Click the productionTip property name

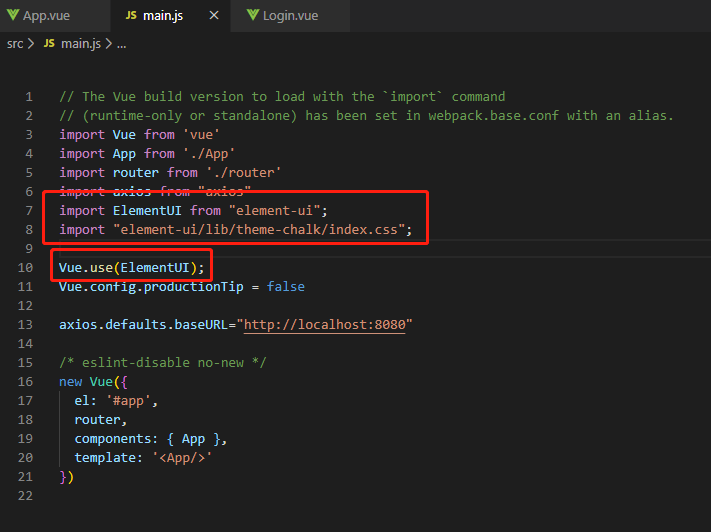194,287
